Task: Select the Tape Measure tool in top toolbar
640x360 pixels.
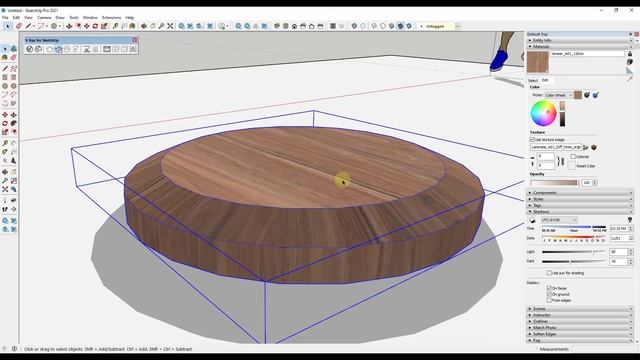Action: coord(115,26)
